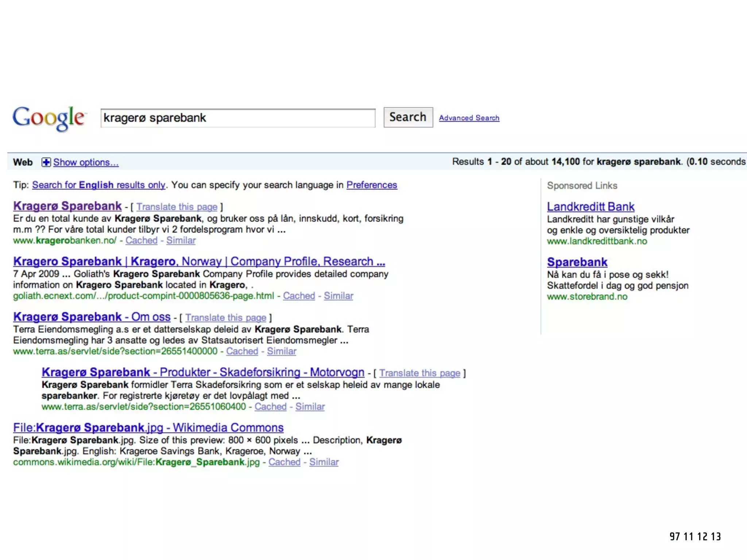The width and height of the screenshot is (747, 560).
Task: Open the Cached link for the Wikimedia Commons result
Action: click(x=284, y=462)
